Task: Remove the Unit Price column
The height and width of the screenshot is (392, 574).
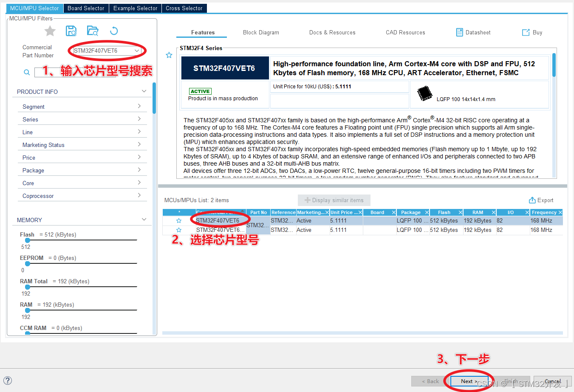Action: [x=360, y=212]
